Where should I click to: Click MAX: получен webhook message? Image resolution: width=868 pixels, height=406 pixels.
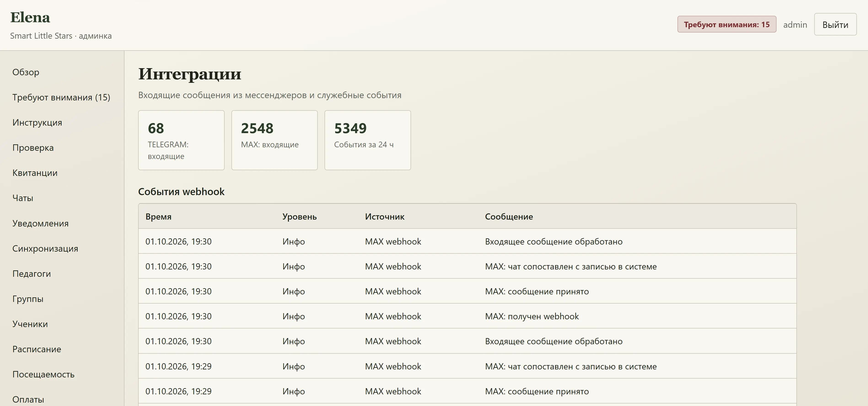point(532,316)
